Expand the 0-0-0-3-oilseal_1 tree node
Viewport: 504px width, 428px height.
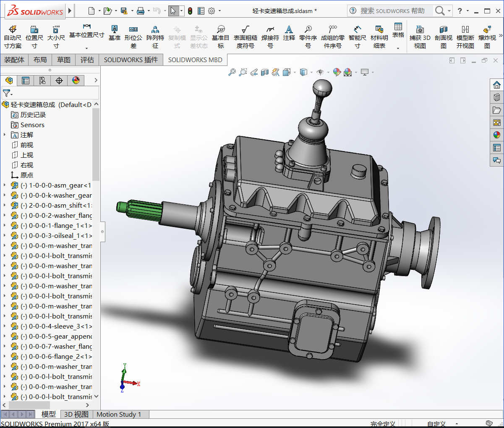click(5, 235)
